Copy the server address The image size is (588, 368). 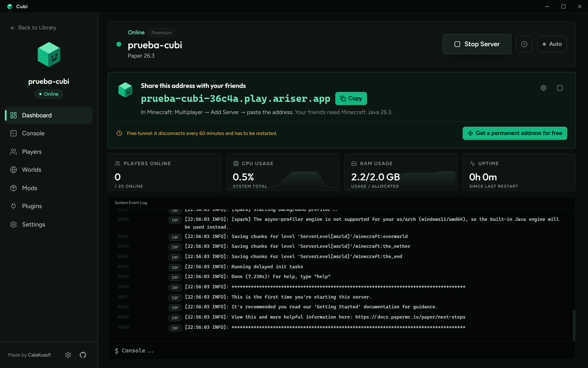pyautogui.click(x=351, y=99)
